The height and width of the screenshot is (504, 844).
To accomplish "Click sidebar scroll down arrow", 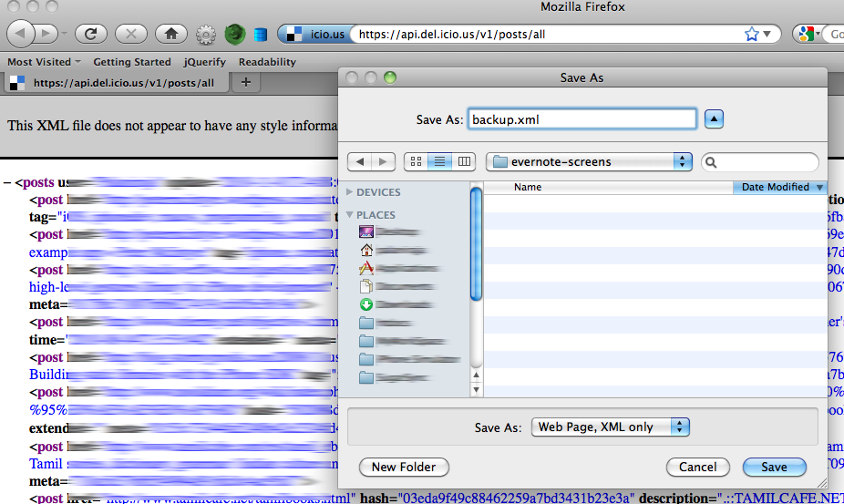I will [x=476, y=389].
